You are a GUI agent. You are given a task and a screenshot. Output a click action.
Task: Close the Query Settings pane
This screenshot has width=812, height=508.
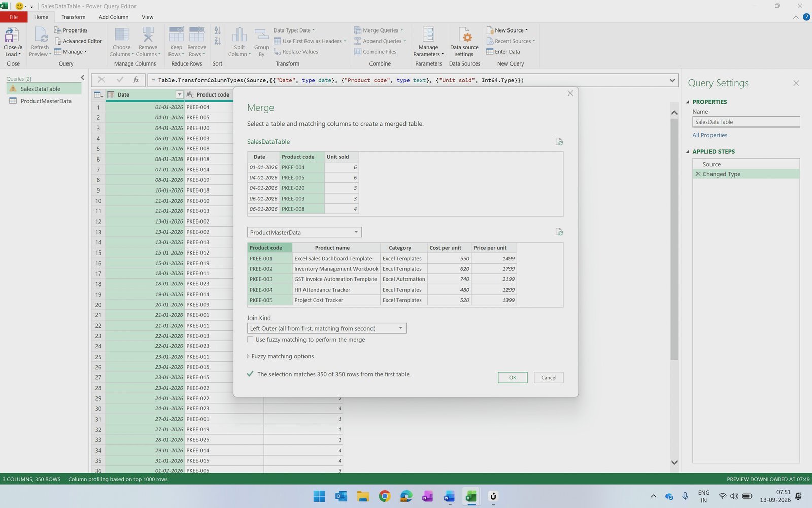(x=796, y=83)
